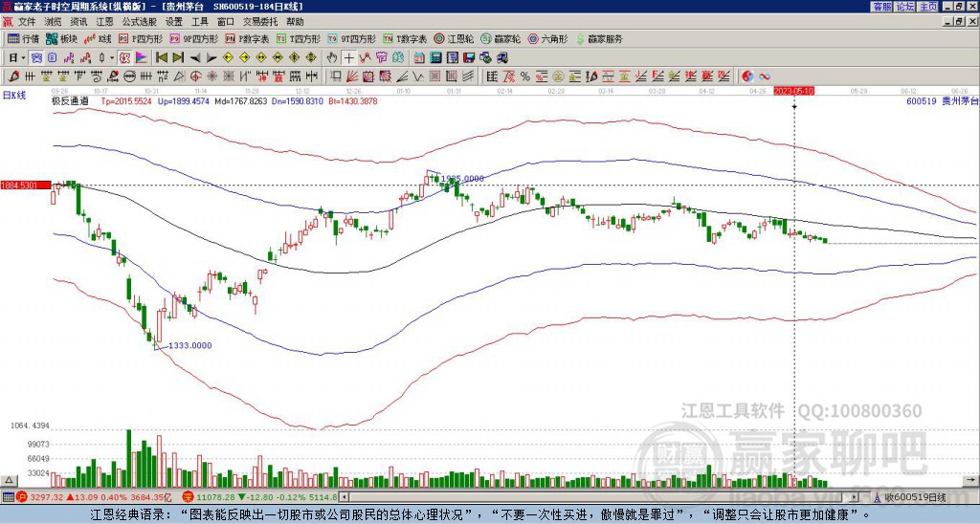Click the 1333.0000 low price label
Viewport: 980px width, 524px height.
pos(190,345)
